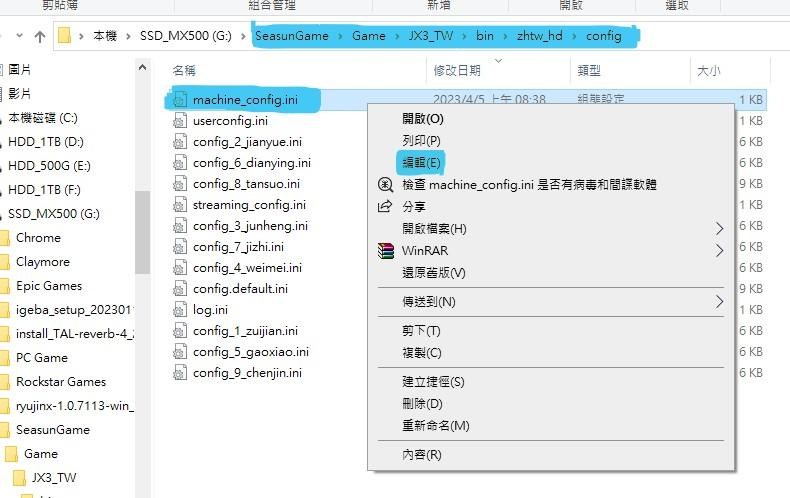The width and height of the screenshot is (790, 498).
Task: Click the folder icon in the address bar
Action: point(64,36)
